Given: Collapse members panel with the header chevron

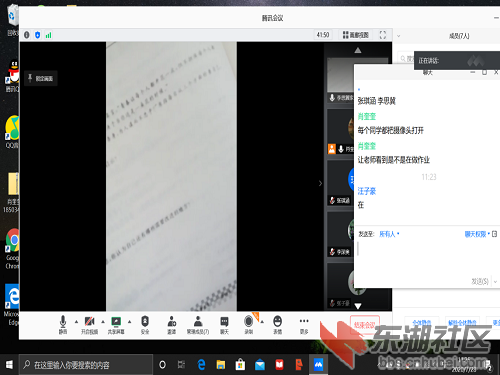Looking at the screenshot, I should coord(398,36).
